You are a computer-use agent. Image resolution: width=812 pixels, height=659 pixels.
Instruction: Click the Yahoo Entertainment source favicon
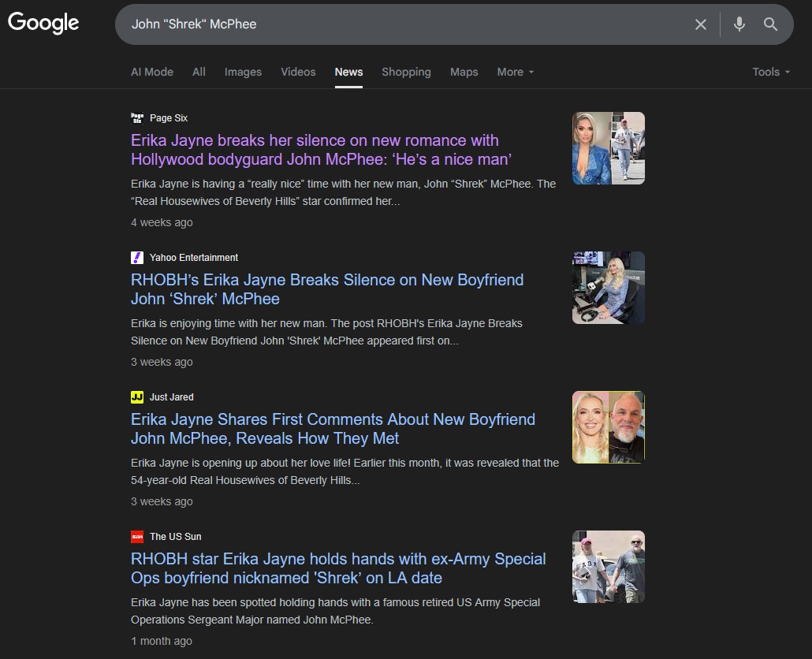pyautogui.click(x=137, y=258)
